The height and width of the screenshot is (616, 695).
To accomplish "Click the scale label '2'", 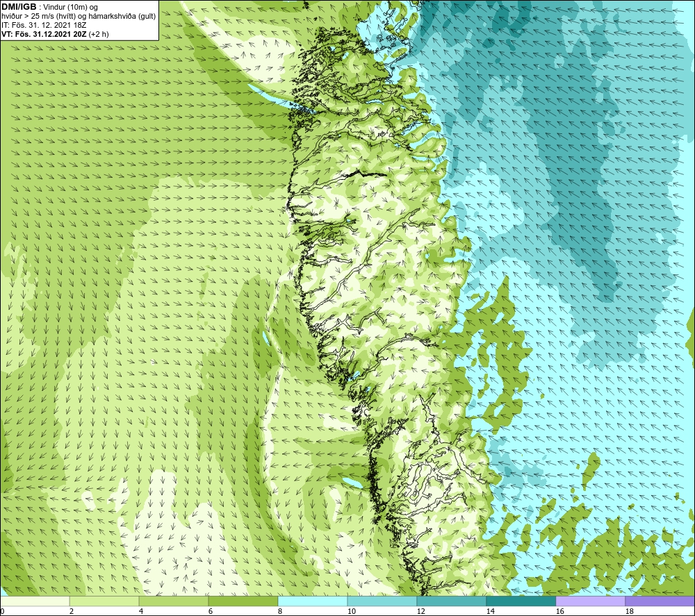I will coord(72,611).
